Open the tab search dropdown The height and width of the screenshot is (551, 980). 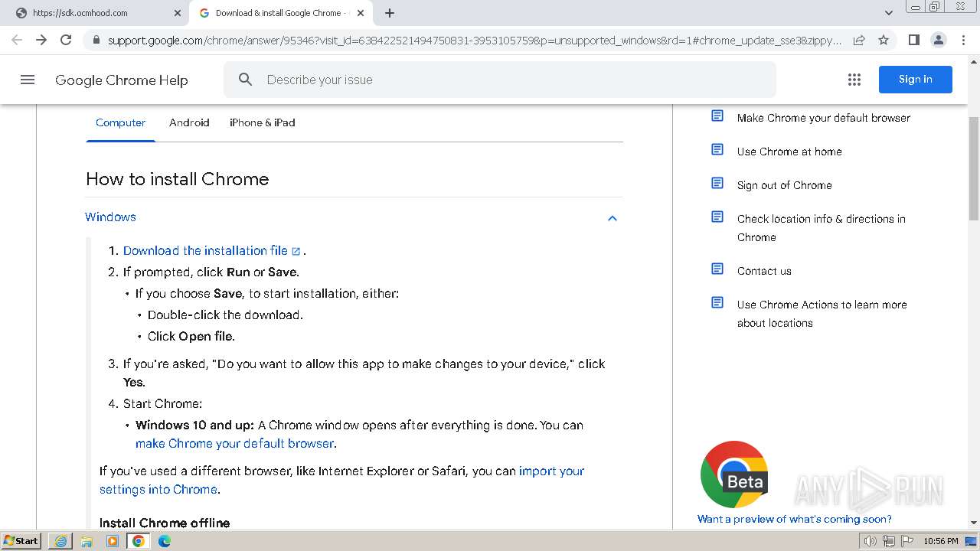(889, 13)
